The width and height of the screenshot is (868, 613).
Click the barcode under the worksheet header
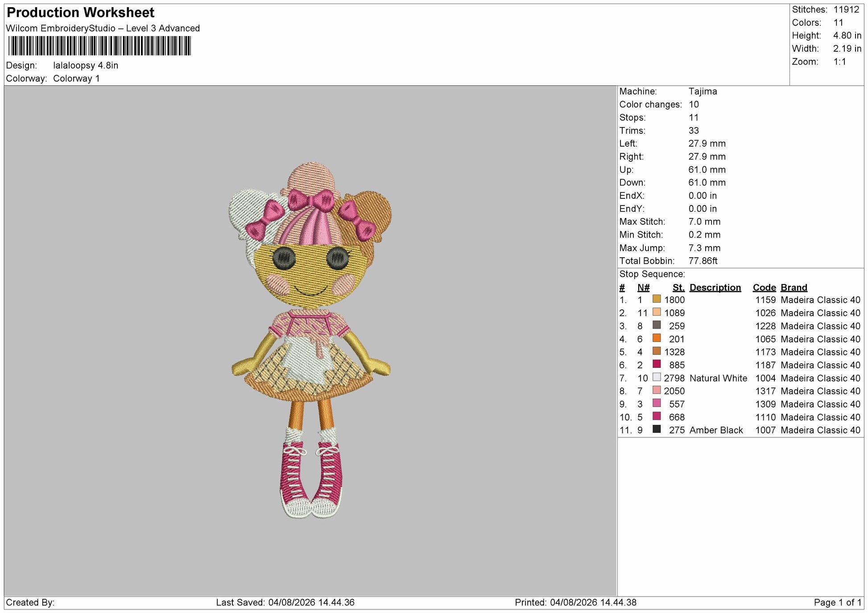[99, 45]
